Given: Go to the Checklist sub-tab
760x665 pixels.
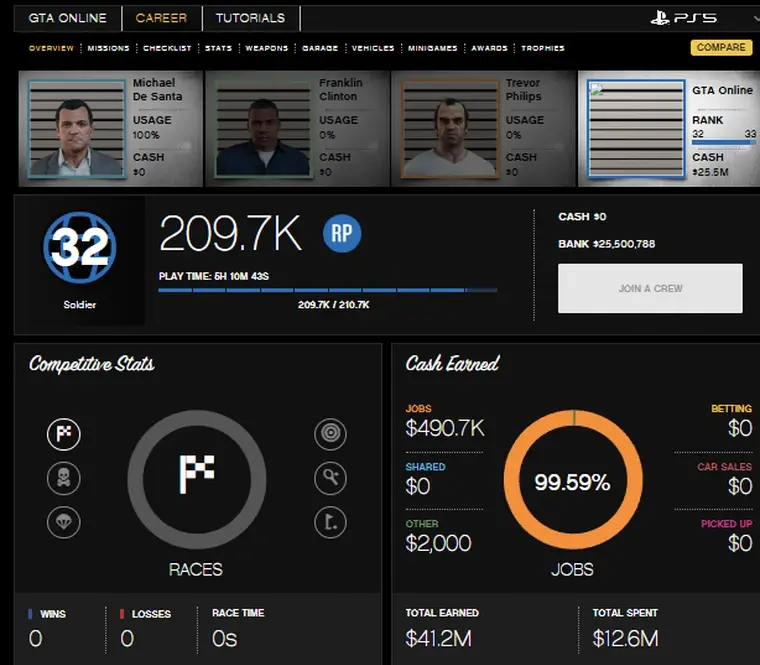Looking at the screenshot, I should [167, 48].
